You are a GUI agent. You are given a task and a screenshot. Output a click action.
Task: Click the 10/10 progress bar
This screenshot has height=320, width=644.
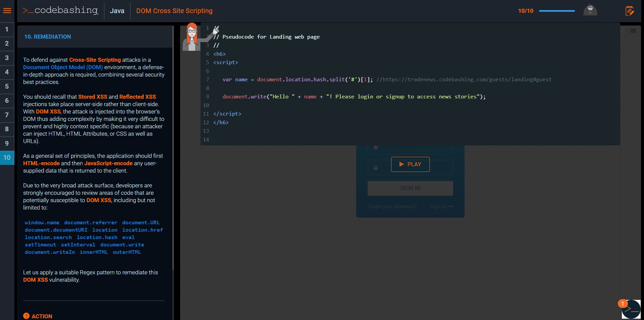click(556, 11)
